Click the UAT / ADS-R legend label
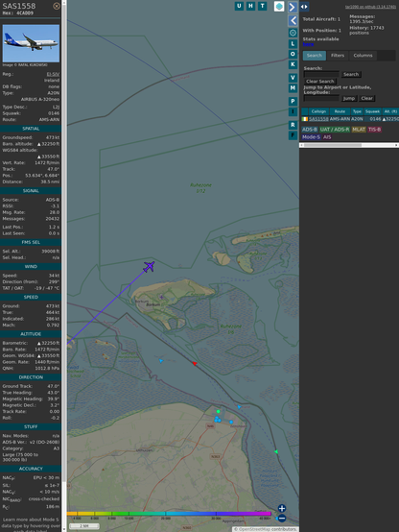The width and height of the screenshot is (399, 532). click(335, 130)
